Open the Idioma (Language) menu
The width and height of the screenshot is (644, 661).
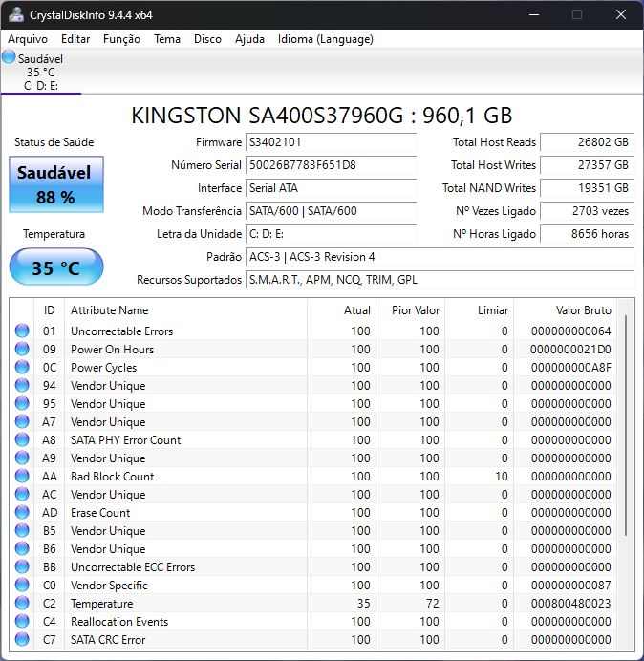pyautogui.click(x=326, y=39)
